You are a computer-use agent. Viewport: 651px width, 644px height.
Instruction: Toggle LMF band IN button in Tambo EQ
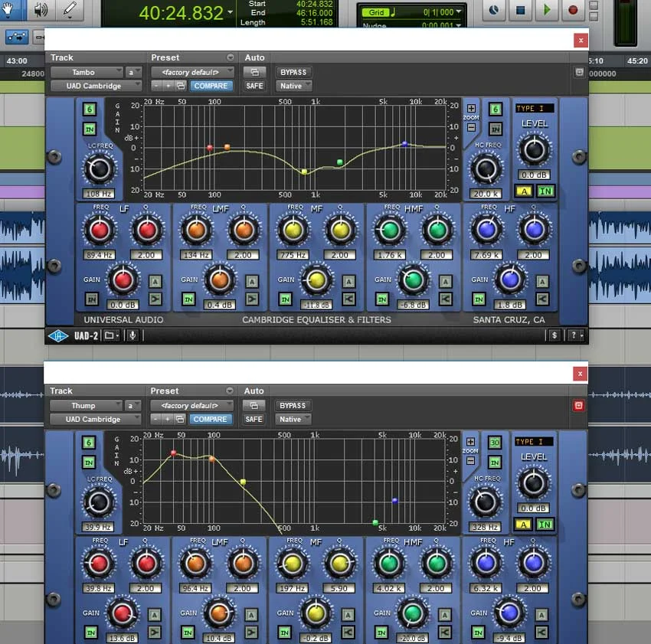pyautogui.click(x=188, y=299)
